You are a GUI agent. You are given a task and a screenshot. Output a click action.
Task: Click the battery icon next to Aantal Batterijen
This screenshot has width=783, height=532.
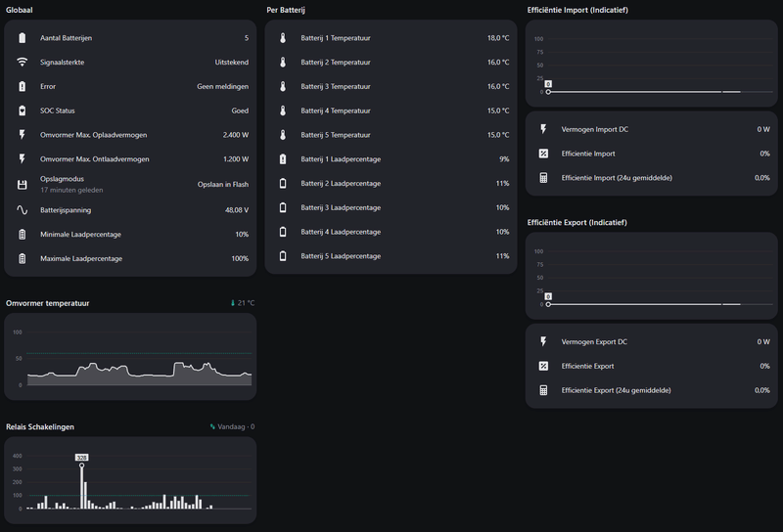[x=22, y=38]
